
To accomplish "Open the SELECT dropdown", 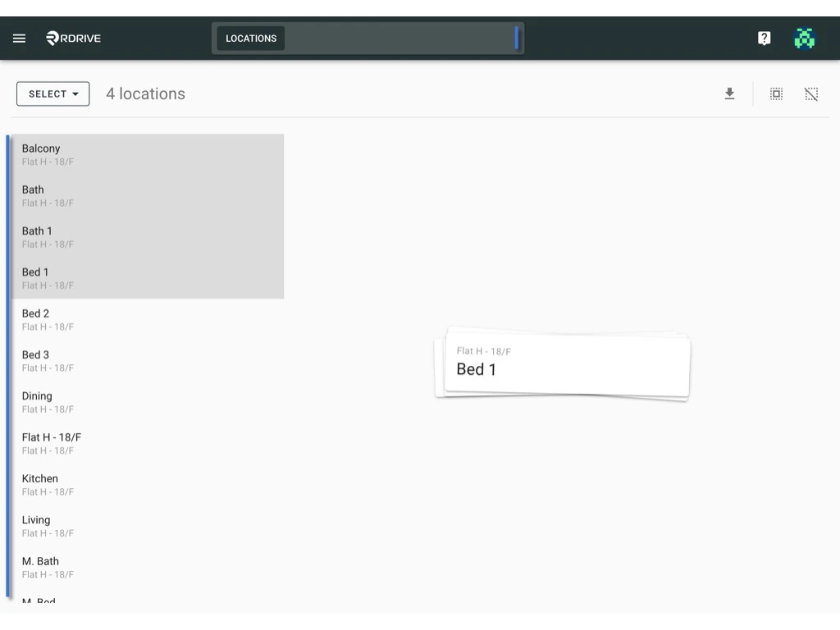I will [52, 94].
